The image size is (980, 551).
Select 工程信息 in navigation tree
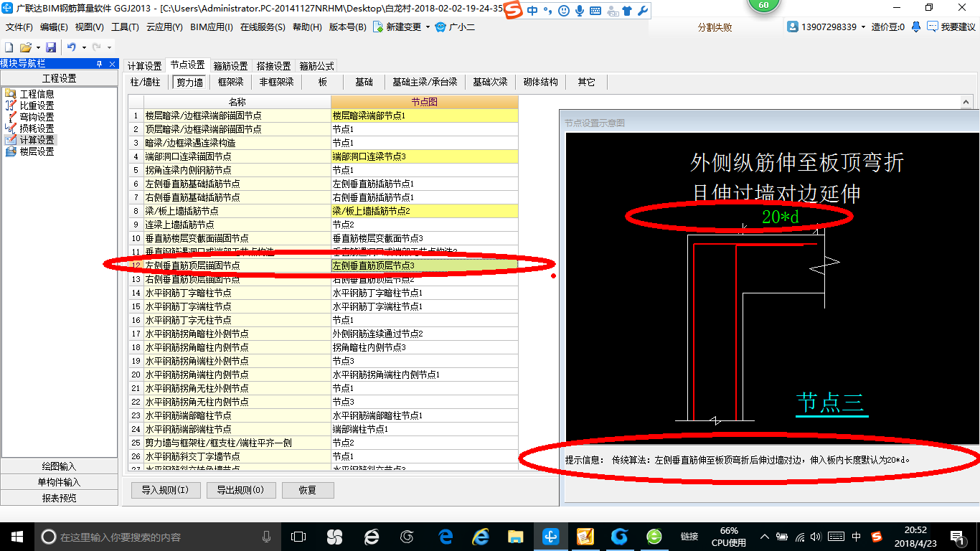(x=37, y=94)
